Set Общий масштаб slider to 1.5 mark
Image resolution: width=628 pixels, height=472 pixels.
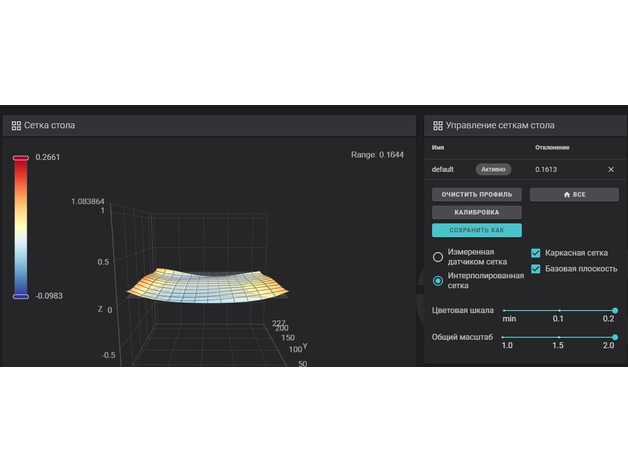tap(558, 337)
